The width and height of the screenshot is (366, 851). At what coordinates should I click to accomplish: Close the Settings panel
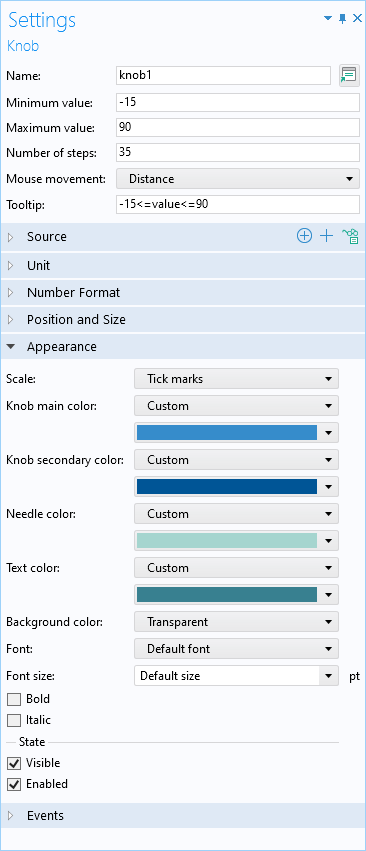click(357, 18)
